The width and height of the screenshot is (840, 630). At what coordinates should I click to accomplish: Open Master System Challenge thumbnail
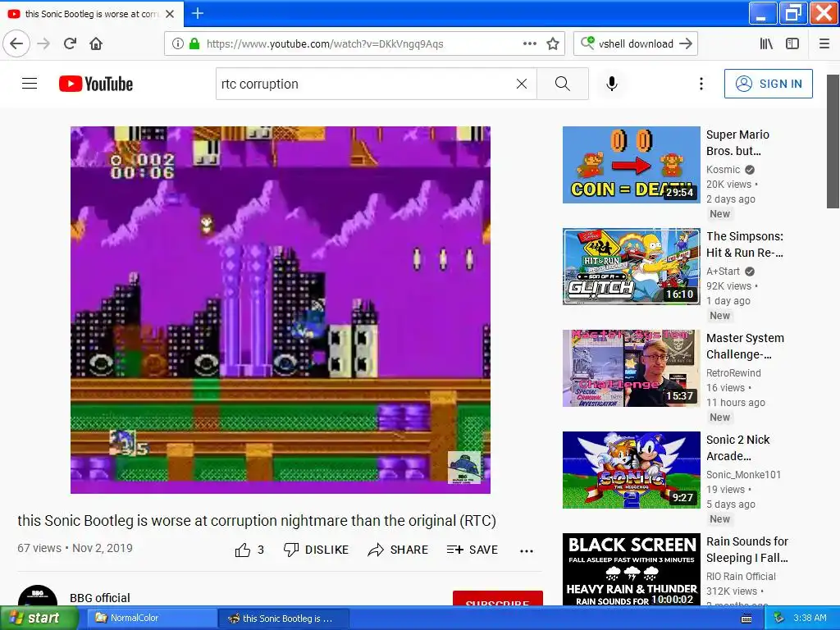click(x=631, y=368)
